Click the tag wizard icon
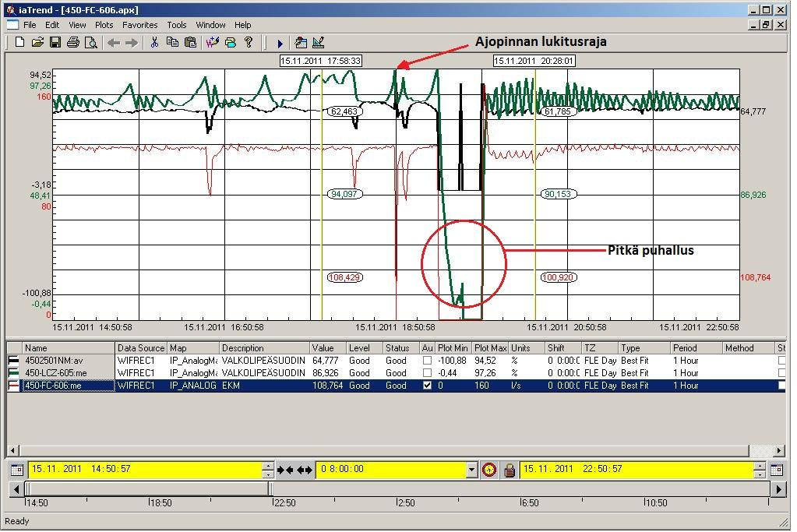Image resolution: width=797 pixels, height=532 pixels. (213, 42)
